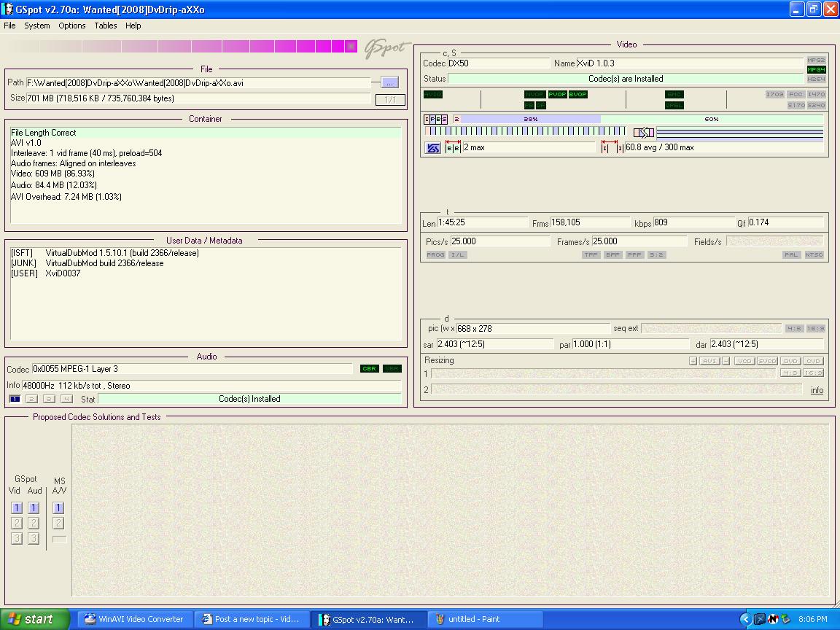Image resolution: width=840 pixels, height=630 pixels.
Task: Click the Resizing SVCD button
Action: 767,361
